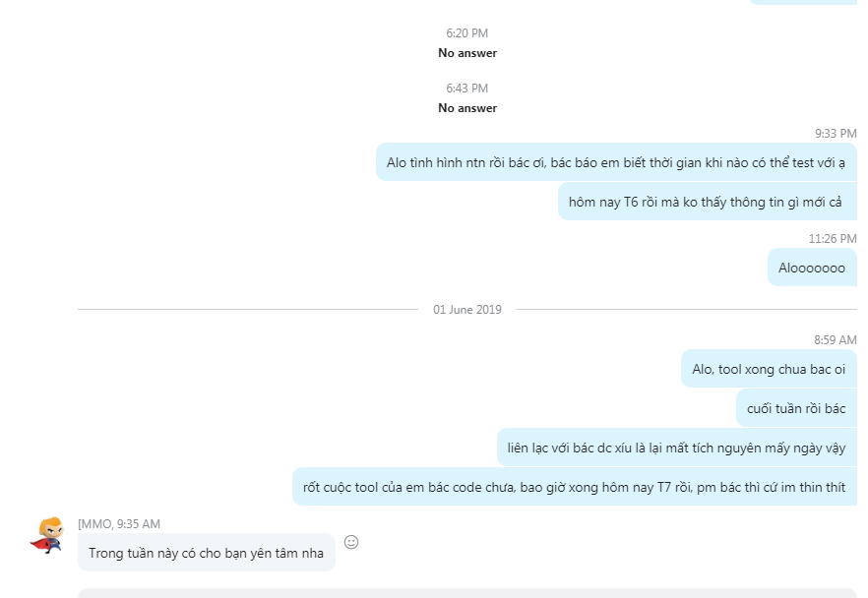This screenshot has height=598, width=868.
Task: Click the 11:26 PM timestamp
Action: pyautogui.click(x=832, y=239)
